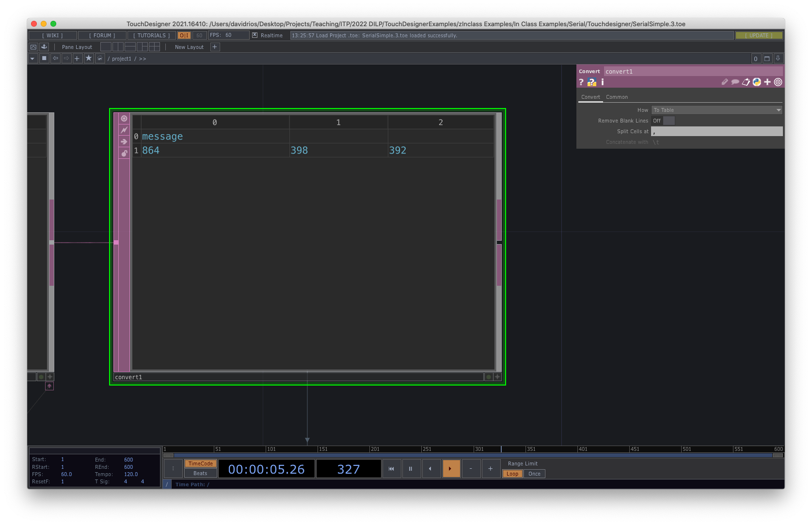This screenshot has width=812, height=525.
Task: Click the play forward button
Action: click(x=451, y=469)
